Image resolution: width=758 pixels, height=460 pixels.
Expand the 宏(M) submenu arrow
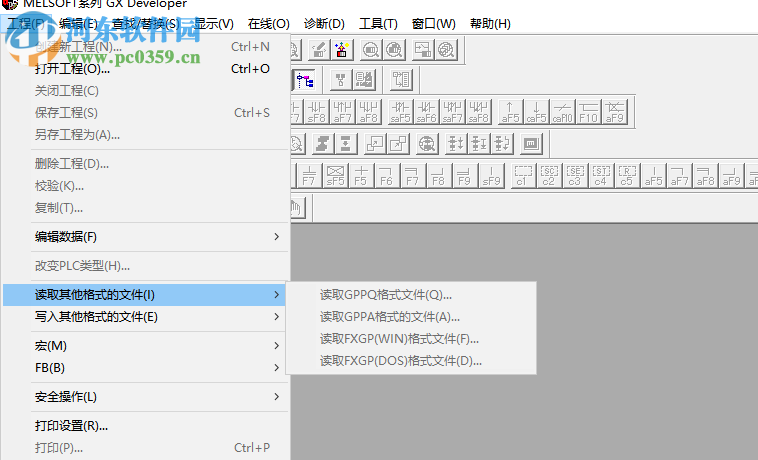click(x=277, y=346)
